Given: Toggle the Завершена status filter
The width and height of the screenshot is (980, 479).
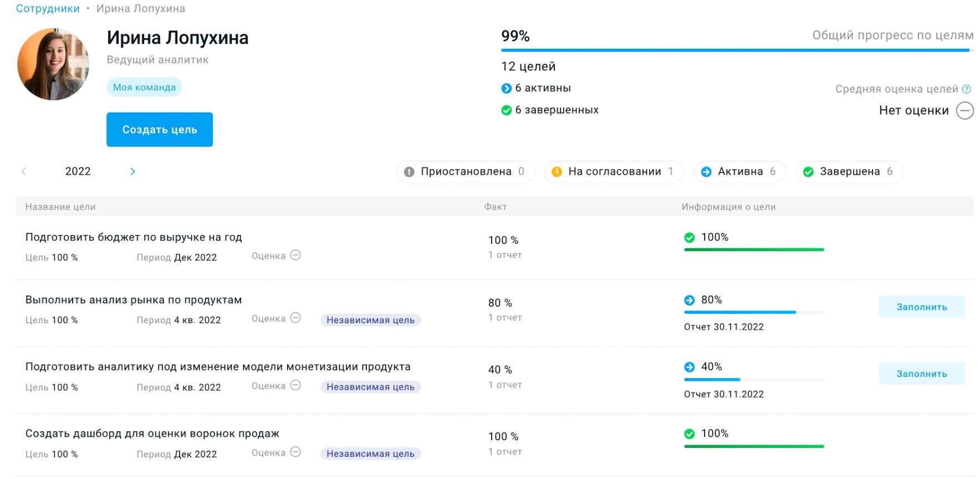Looking at the screenshot, I should [x=849, y=172].
